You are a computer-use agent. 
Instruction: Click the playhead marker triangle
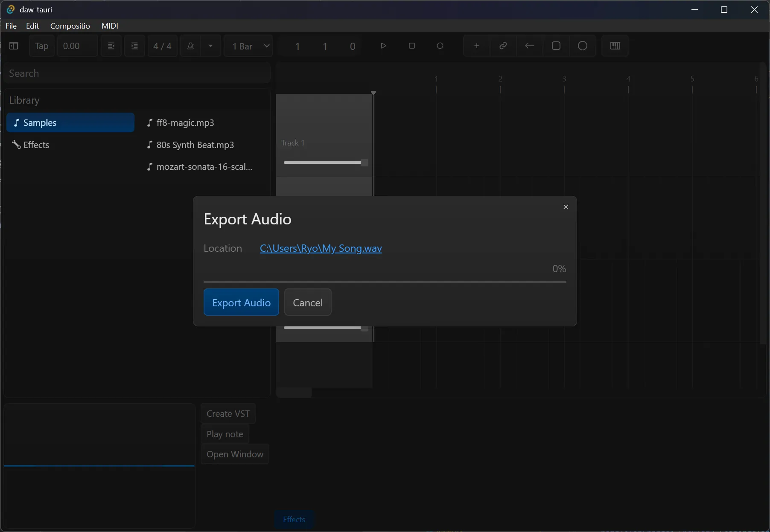pyautogui.click(x=373, y=93)
